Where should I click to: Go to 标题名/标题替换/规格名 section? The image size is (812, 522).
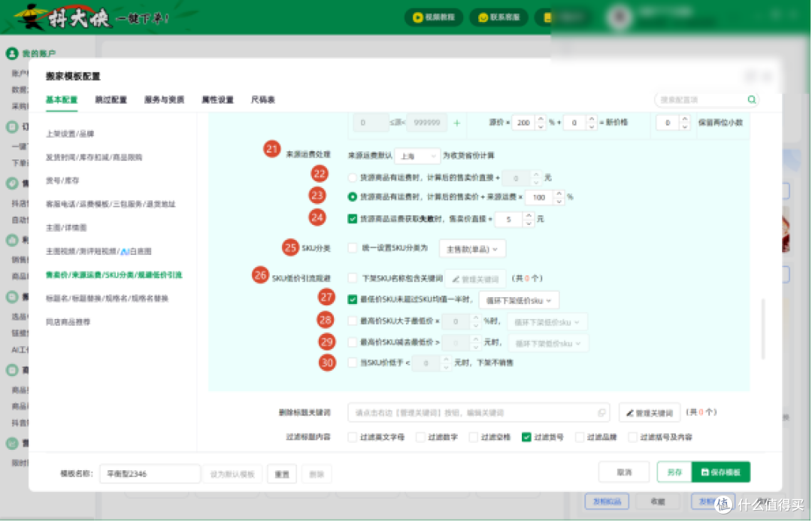(107, 299)
